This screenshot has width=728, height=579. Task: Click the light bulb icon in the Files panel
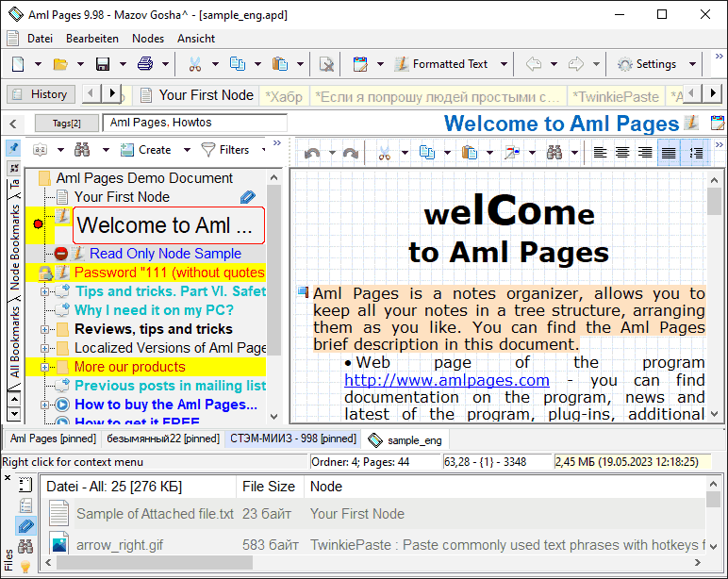pyautogui.click(x=25, y=566)
